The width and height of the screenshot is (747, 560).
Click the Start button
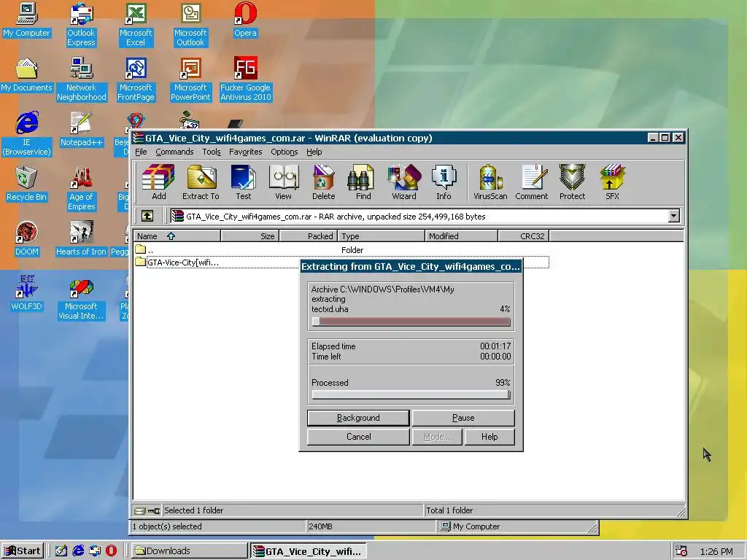click(x=23, y=551)
